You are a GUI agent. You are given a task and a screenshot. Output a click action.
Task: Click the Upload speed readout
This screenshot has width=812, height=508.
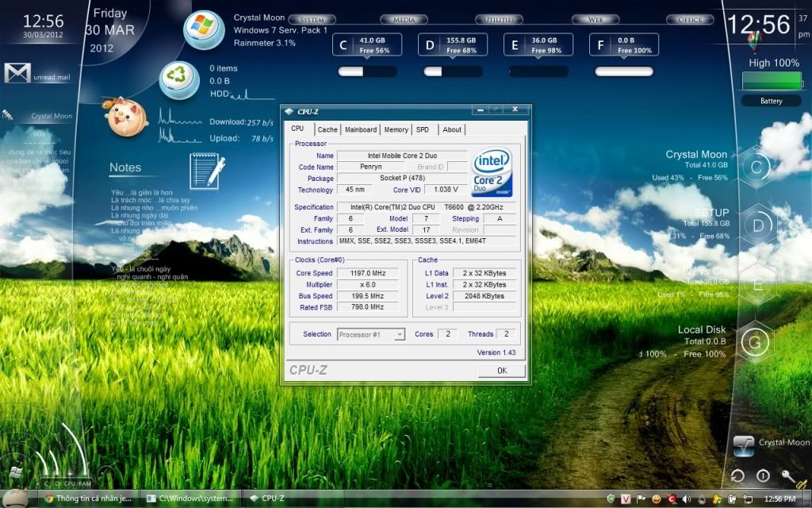[x=241, y=138]
